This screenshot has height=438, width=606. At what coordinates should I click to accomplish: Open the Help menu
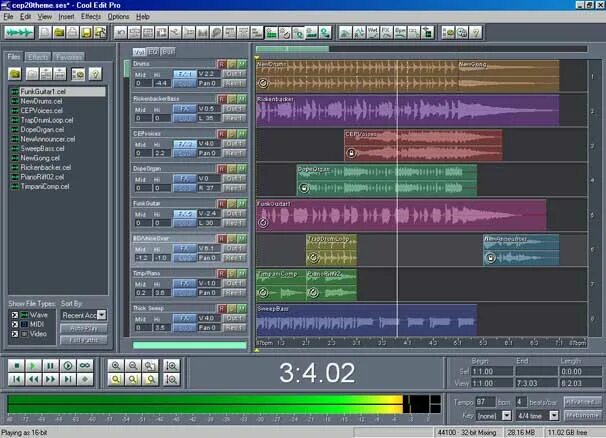tap(143, 17)
